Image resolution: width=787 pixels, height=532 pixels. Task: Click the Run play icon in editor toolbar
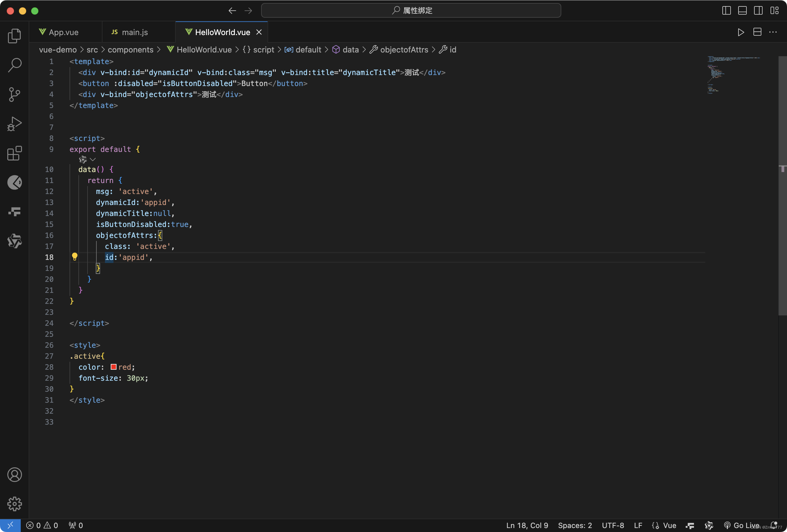741,32
